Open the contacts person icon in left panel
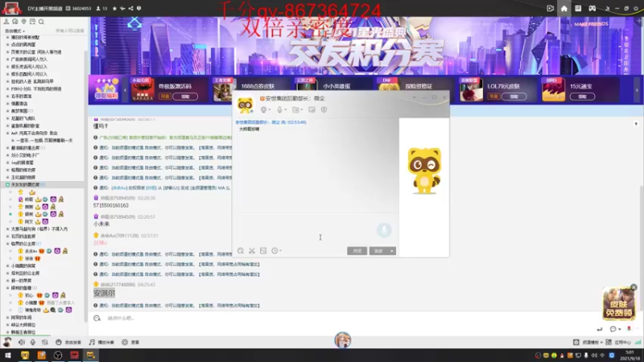The image size is (644, 362). (6, 22)
